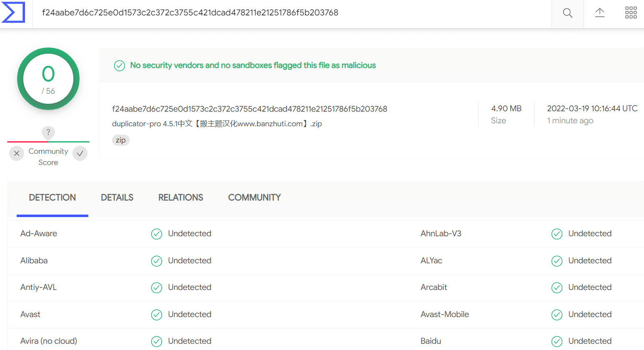Click the Antiy-AVL vendor name
Image resolution: width=644 pixels, height=350 pixels.
(x=39, y=287)
